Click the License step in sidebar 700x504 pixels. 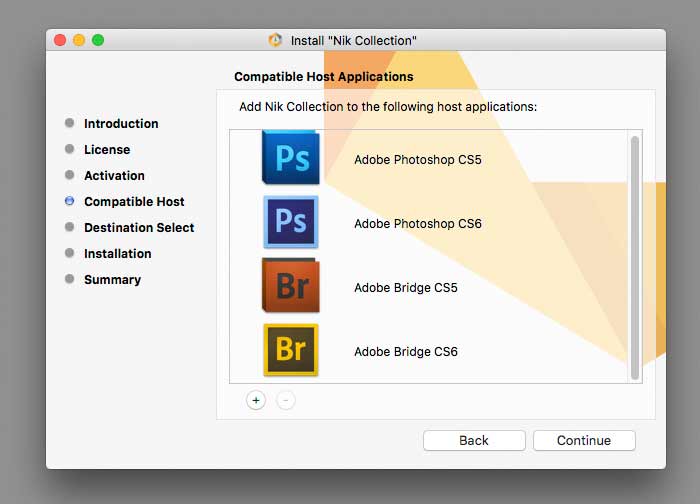click(x=107, y=150)
